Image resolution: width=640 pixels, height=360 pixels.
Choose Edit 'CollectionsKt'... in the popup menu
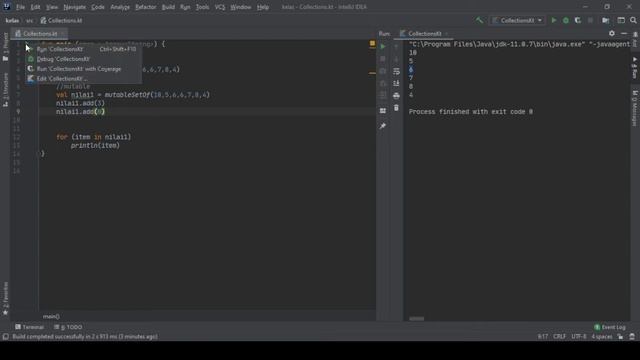tap(84, 79)
